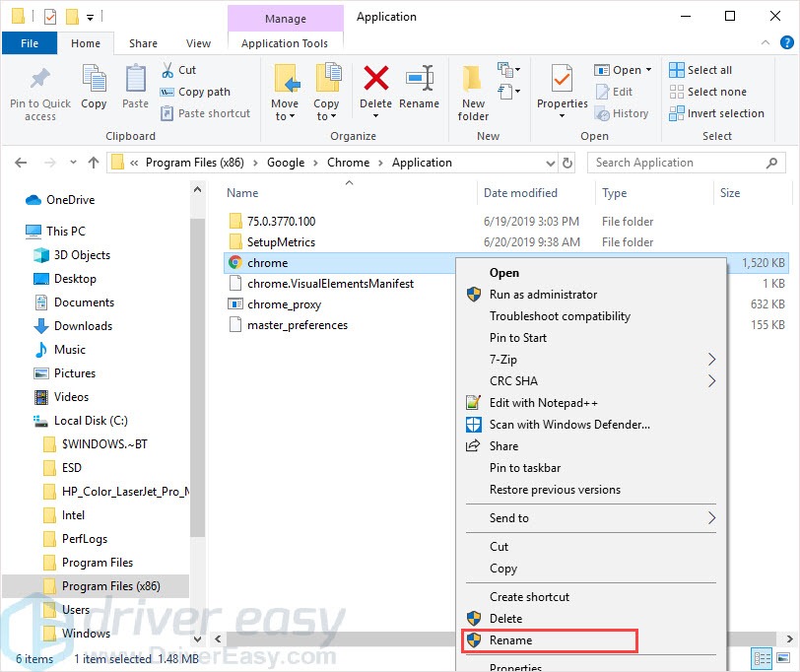Select the chrome_proxy file
The image size is (800, 672).
tap(284, 304)
